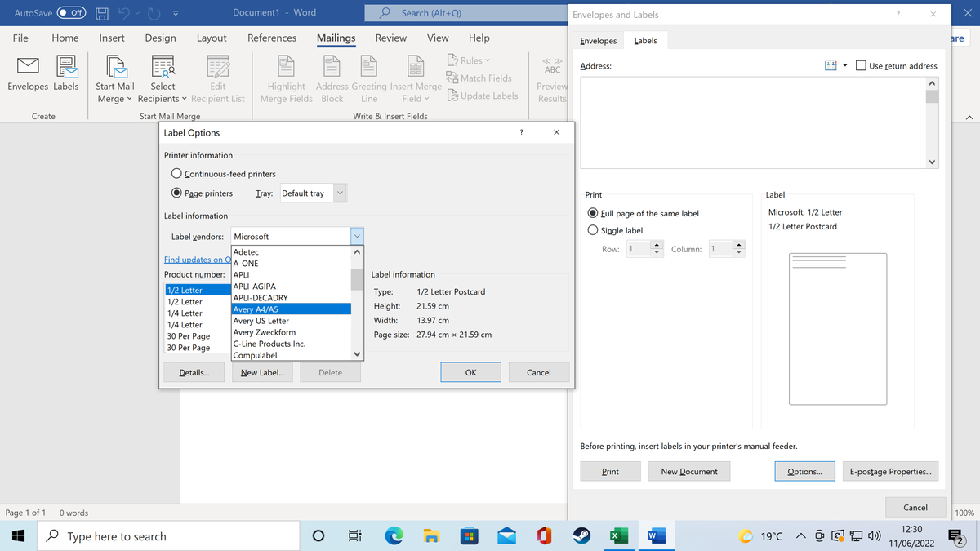
Task: Enable the Use return address checkbox
Action: [861, 66]
